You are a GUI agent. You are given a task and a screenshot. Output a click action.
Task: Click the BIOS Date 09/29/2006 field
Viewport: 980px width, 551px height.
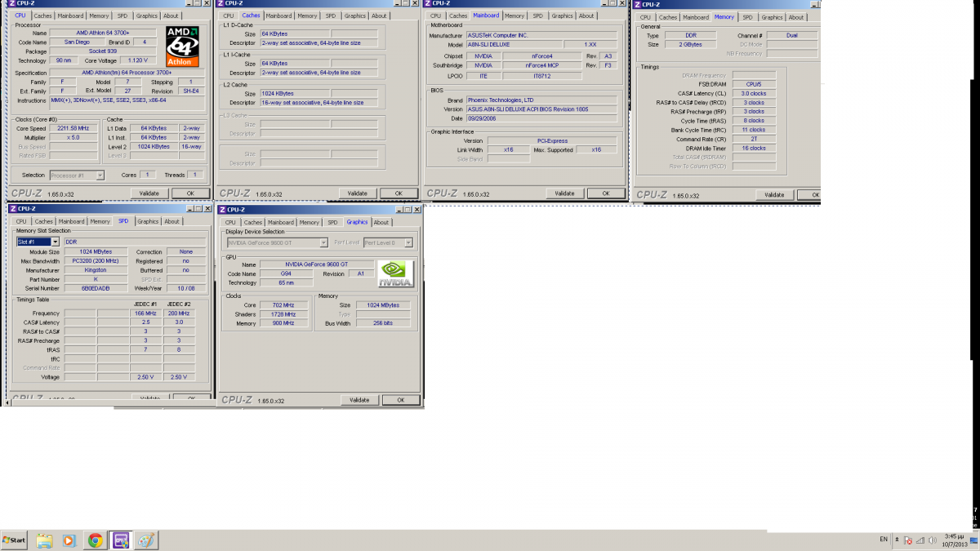pyautogui.click(x=541, y=118)
